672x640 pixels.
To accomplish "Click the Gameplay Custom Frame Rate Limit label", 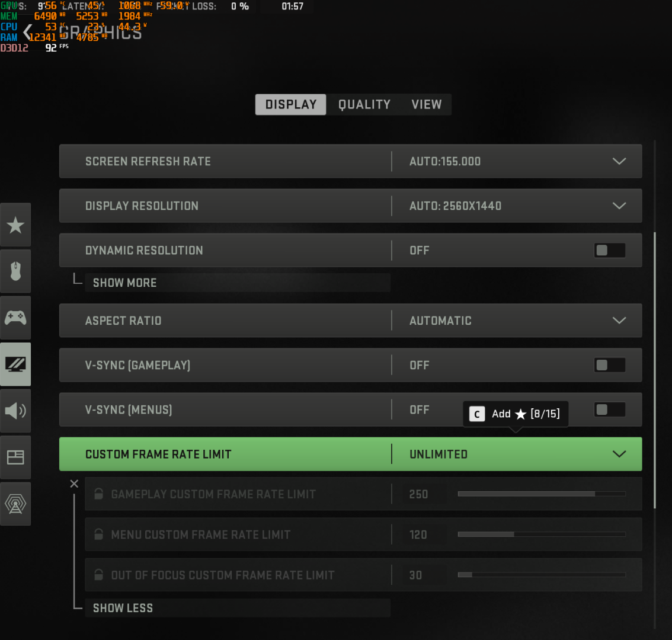I will [x=213, y=494].
